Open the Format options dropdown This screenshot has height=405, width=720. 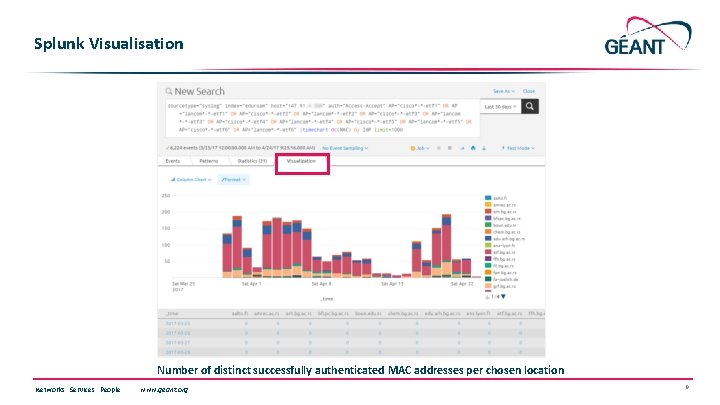pyautogui.click(x=233, y=180)
